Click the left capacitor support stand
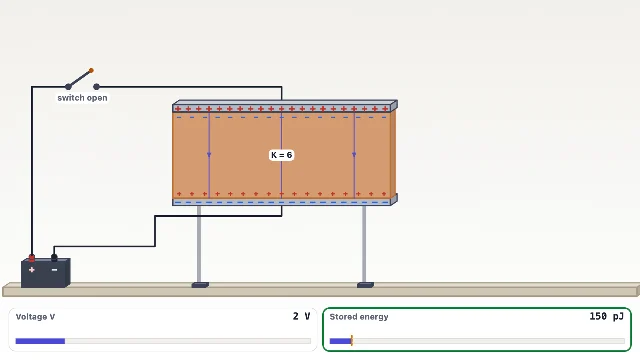This screenshot has width=640, height=360. pos(200,247)
